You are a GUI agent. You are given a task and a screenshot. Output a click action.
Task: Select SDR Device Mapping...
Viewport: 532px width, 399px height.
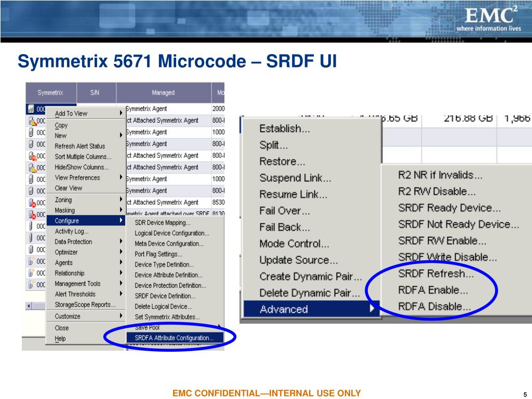tap(175, 223)
